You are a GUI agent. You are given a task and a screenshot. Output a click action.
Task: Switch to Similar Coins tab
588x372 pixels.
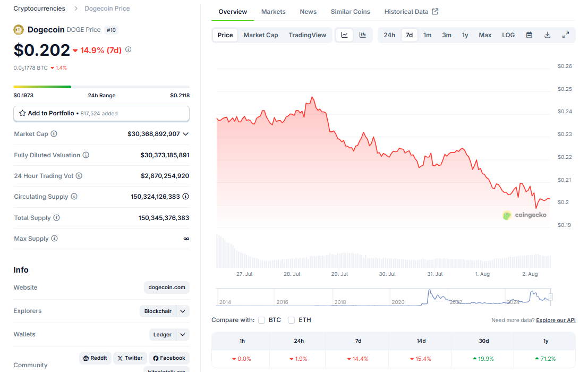pyautogui.click(x=350, y=12)
